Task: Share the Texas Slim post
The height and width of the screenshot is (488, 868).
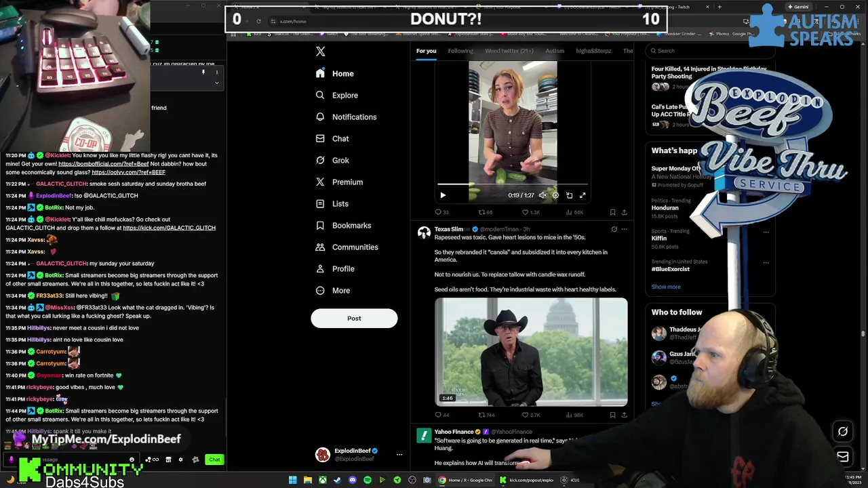Action: pos(624,415)
